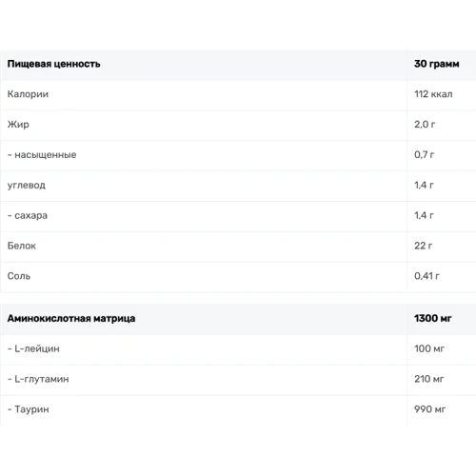Select the 'Белок' row label
Screen dimensions: 476x476
[x=22, y=246]
